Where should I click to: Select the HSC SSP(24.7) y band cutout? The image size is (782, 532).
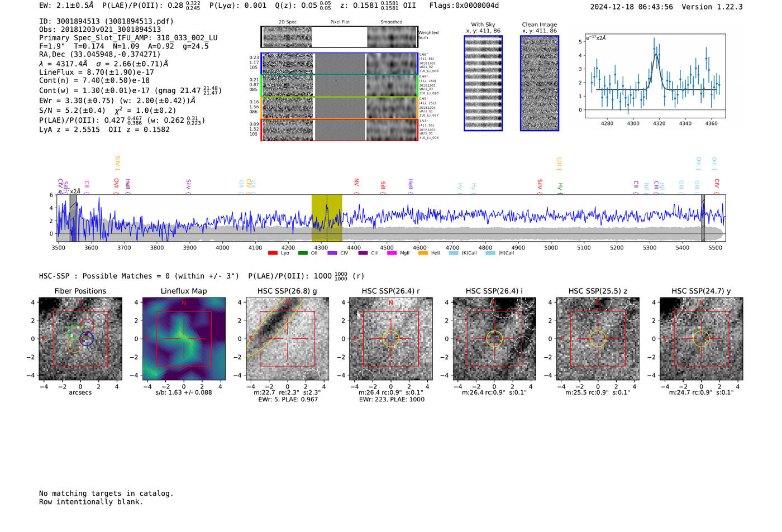[x=702, y=339]
